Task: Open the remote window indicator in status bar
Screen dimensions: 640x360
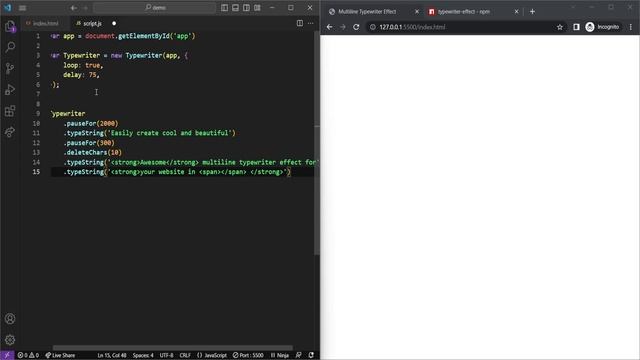Action: (x=7, y=355)
